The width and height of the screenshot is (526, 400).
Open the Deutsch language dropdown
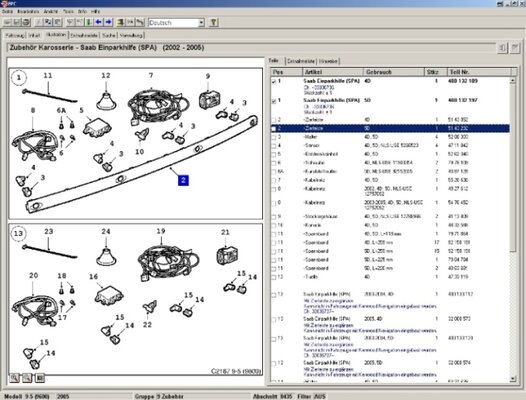[x=201, y=23]
